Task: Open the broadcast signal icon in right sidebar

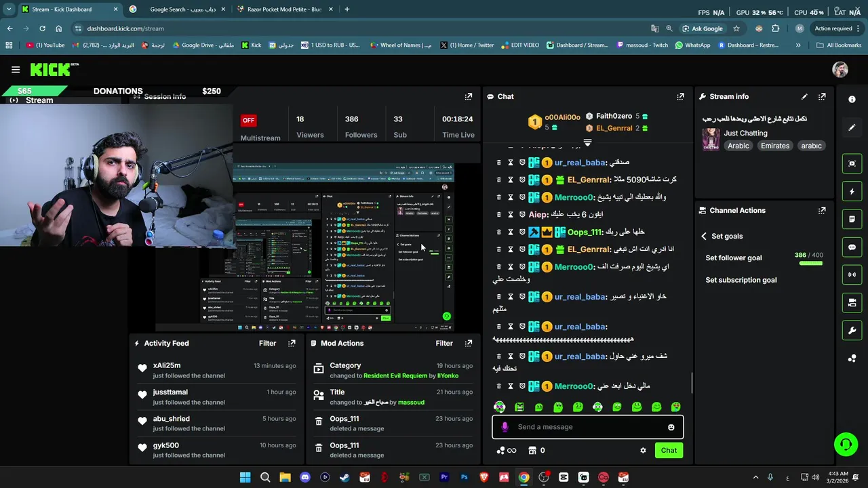Action: pyautogui.click(x=852, y=274)
